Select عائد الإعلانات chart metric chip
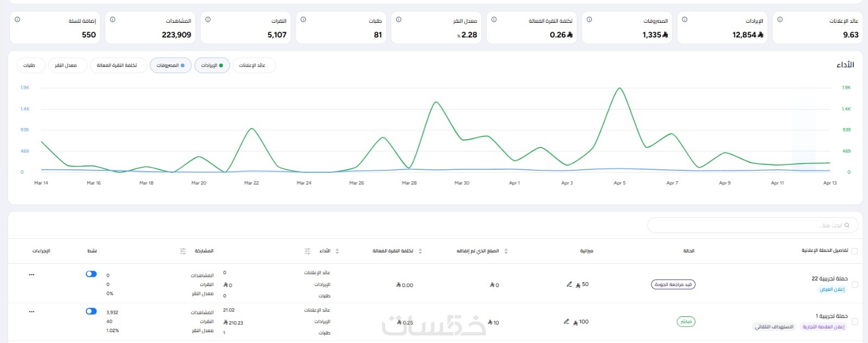 (254, 65)
